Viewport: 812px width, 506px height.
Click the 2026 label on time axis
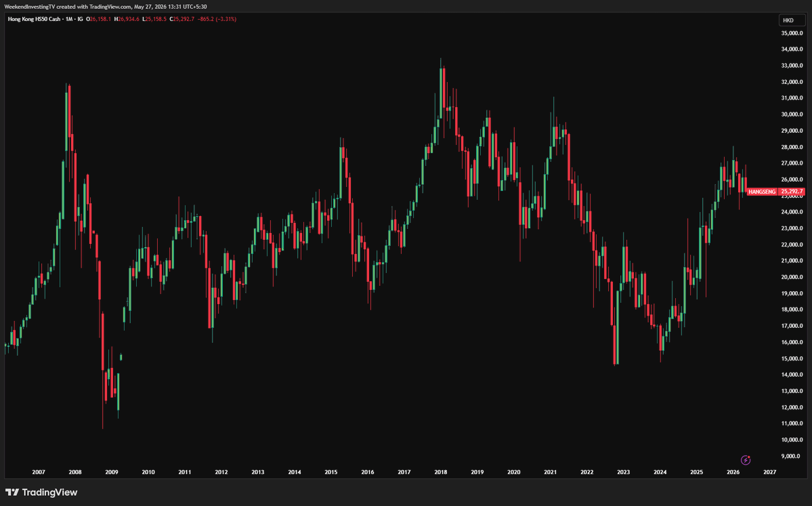tap(733, 472)
